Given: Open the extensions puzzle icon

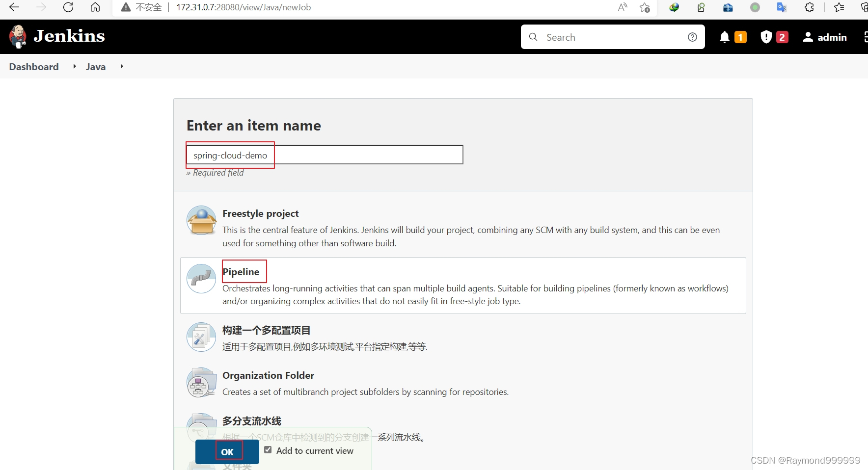Looking at the screenshot, I should click(809, 7).
